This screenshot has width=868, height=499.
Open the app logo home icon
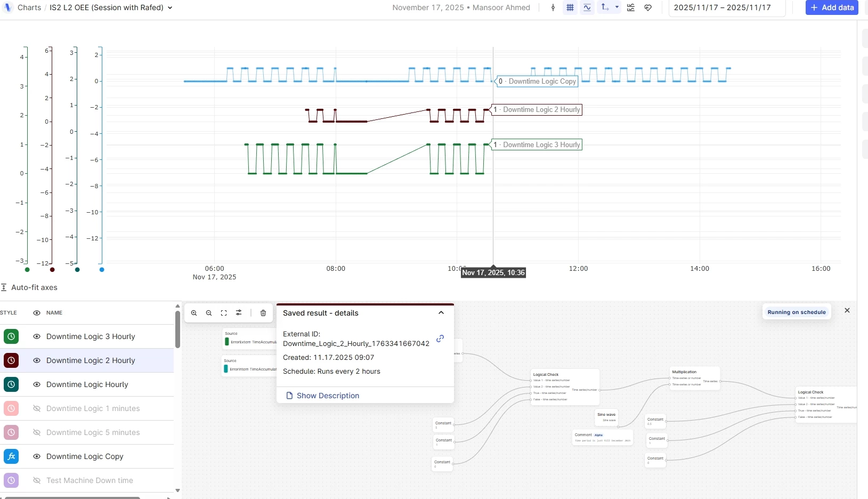point(8,7)
